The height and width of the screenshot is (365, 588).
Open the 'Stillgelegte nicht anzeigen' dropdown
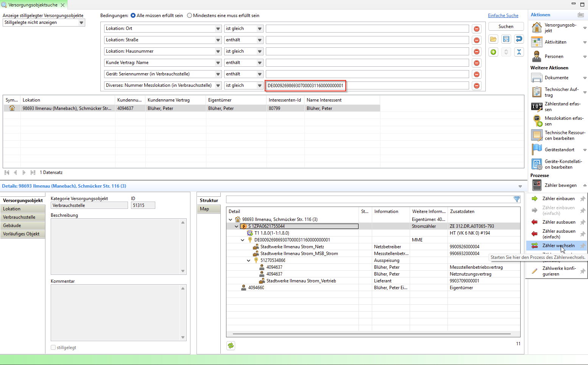point(81,23)
